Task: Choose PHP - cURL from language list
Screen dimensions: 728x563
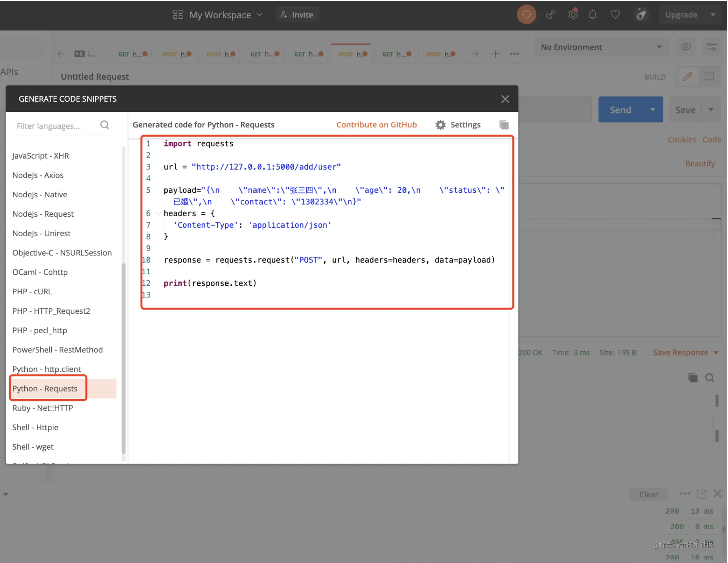Action: 32,291
